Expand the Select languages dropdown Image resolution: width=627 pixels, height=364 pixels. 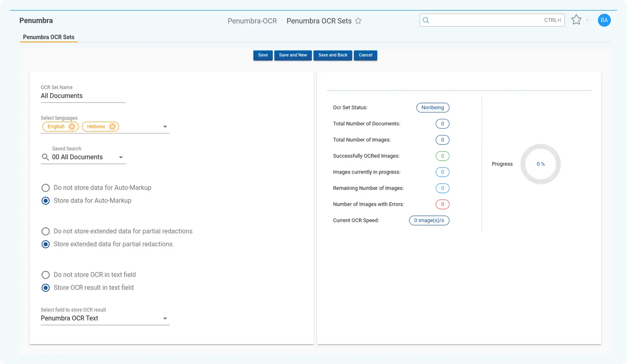click(165, 127)
